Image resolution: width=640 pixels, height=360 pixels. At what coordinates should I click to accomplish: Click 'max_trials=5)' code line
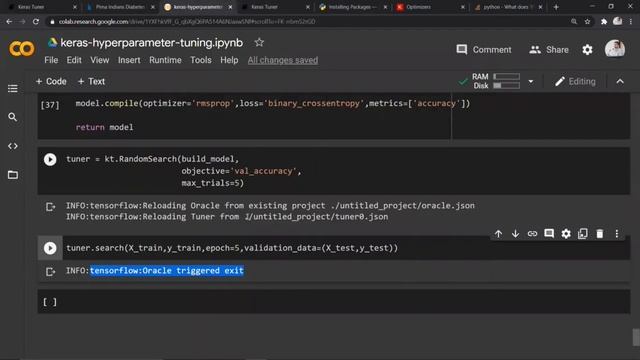pos(212,183)
